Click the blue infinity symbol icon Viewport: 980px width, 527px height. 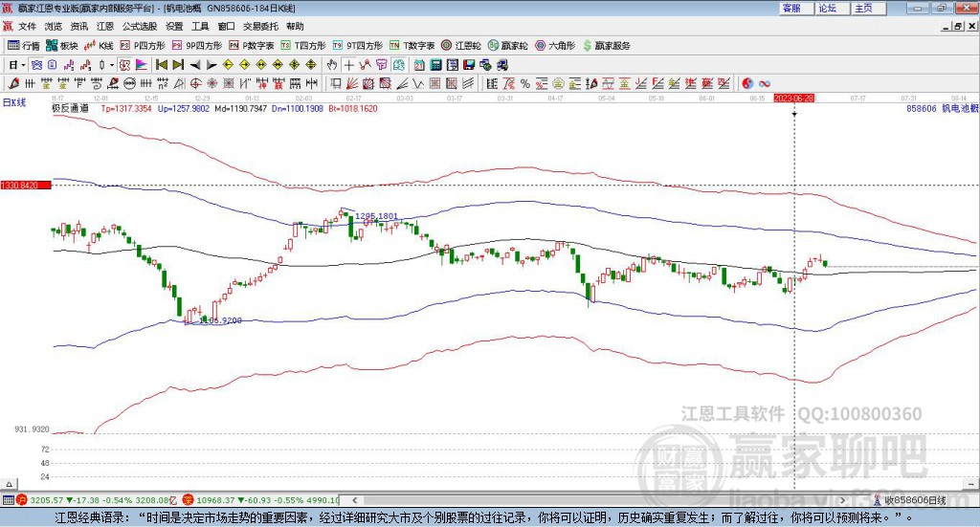(x=764, y=83)
